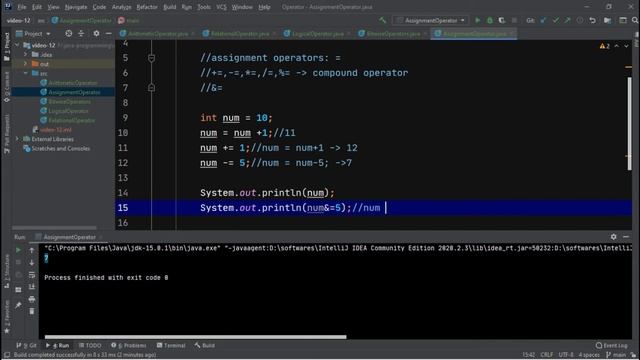Clear console output with trash icon
Screen dimensions: 640x360
31,311
